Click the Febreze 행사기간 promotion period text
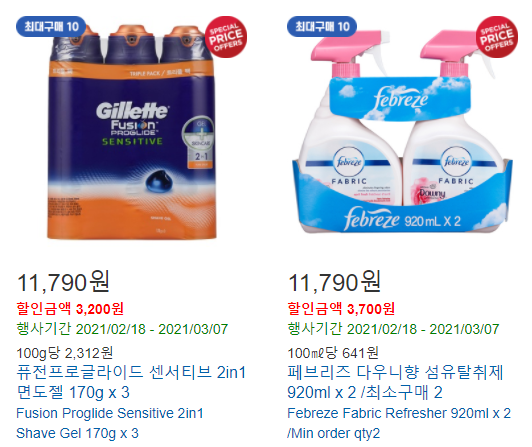This screenshot has height=447, width=532. (393, 329)
